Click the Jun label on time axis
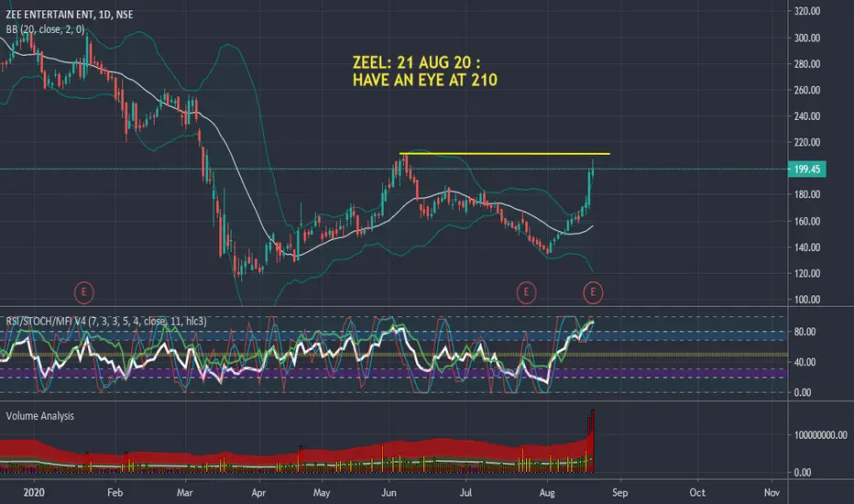 (389, 493)
